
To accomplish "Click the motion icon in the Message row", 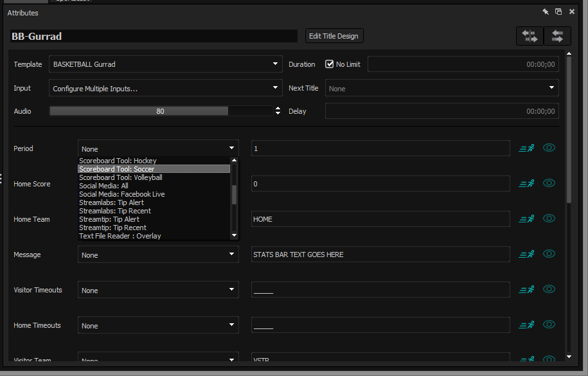I will (526, 255).
